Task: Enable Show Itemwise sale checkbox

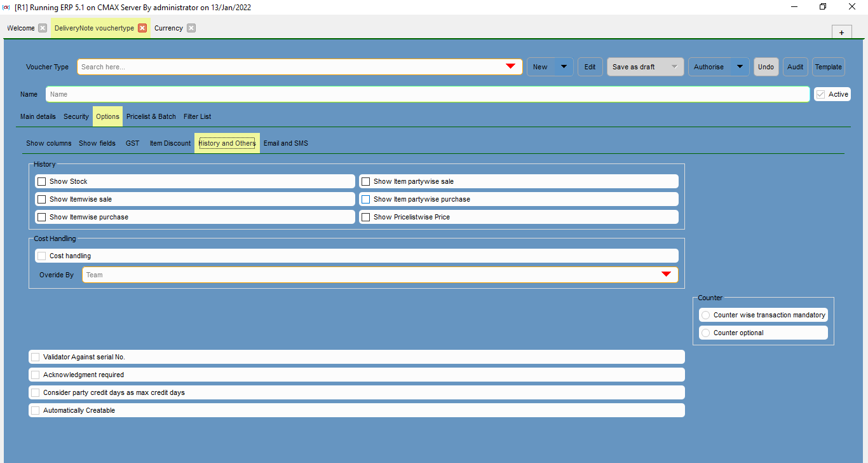Action: click(42, 199)
